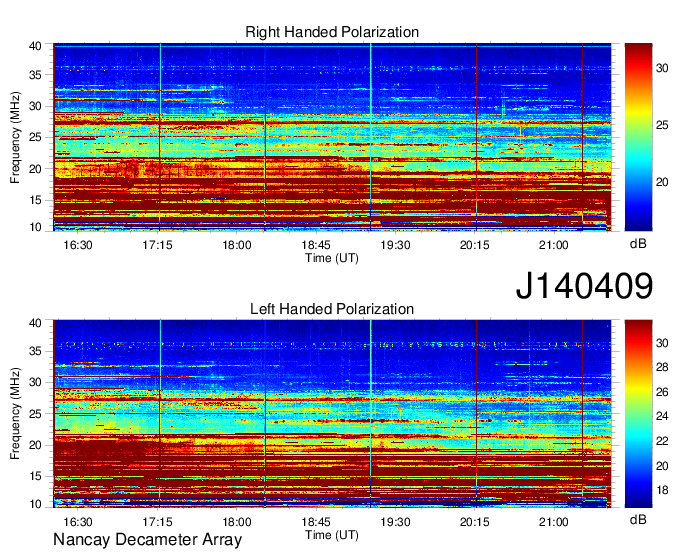Click the 35 MHz frequency tick of Right Handed plot

35,75
